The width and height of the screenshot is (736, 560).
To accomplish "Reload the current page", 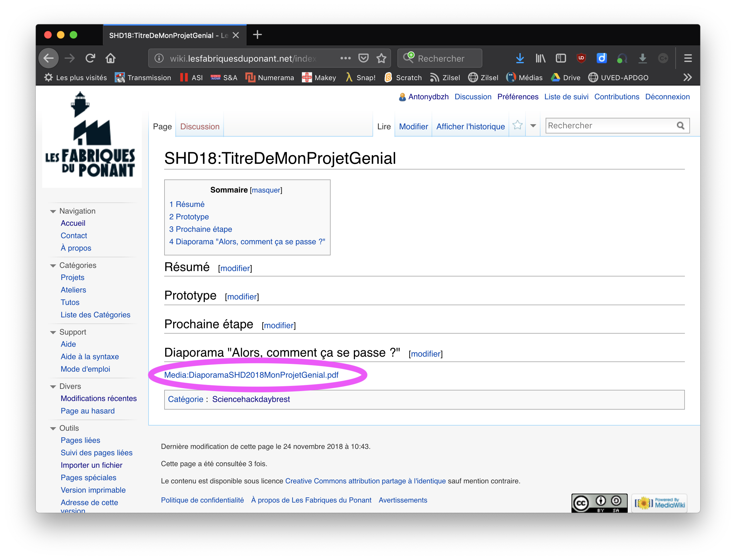I will (90, 58).
